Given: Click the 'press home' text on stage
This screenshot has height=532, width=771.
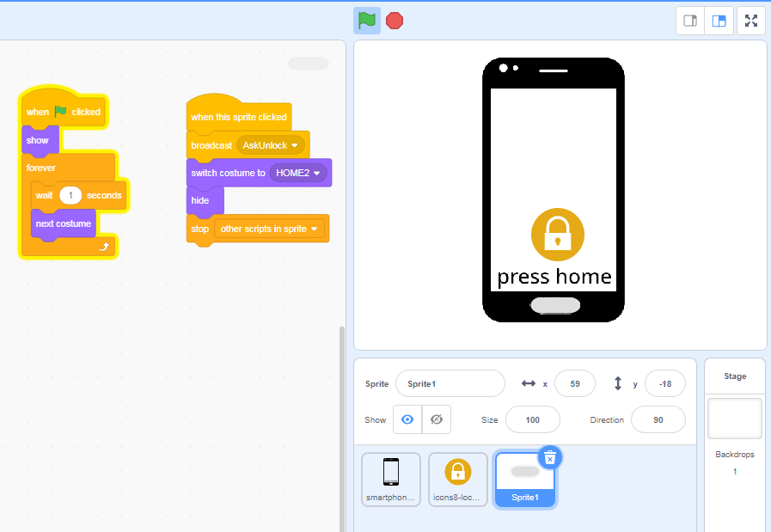Looking at the screenshot, I should (x=554, y=277).
